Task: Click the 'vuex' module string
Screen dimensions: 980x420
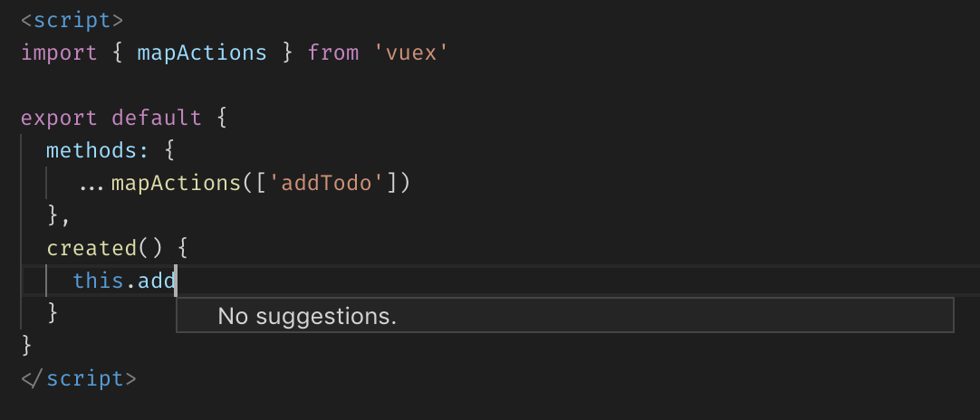Action: 412,52
